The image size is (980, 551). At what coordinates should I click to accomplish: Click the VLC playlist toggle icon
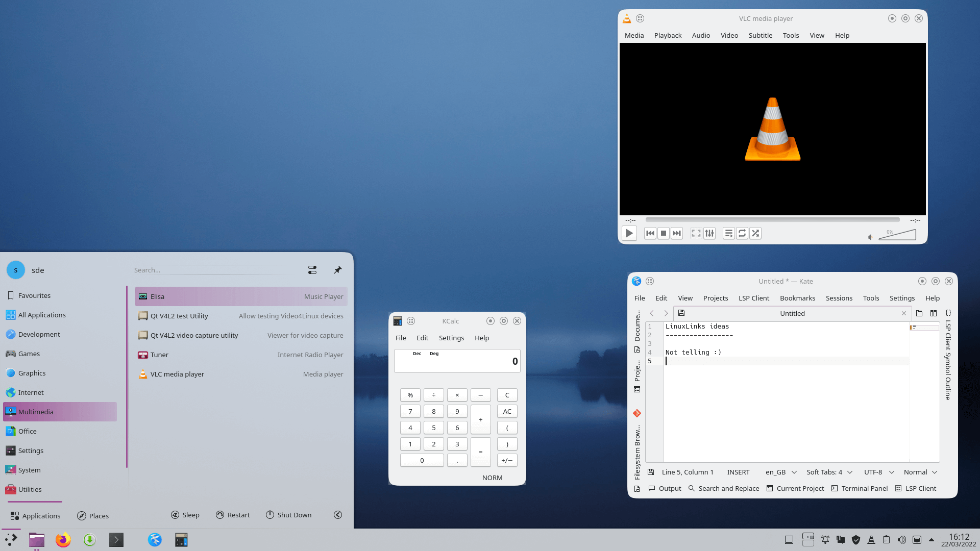[728, 233]
